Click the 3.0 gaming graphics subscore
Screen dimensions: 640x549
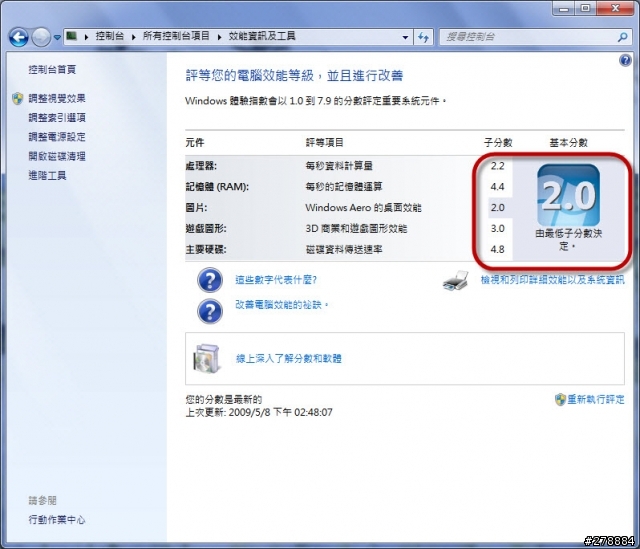(x=498, y=228)
